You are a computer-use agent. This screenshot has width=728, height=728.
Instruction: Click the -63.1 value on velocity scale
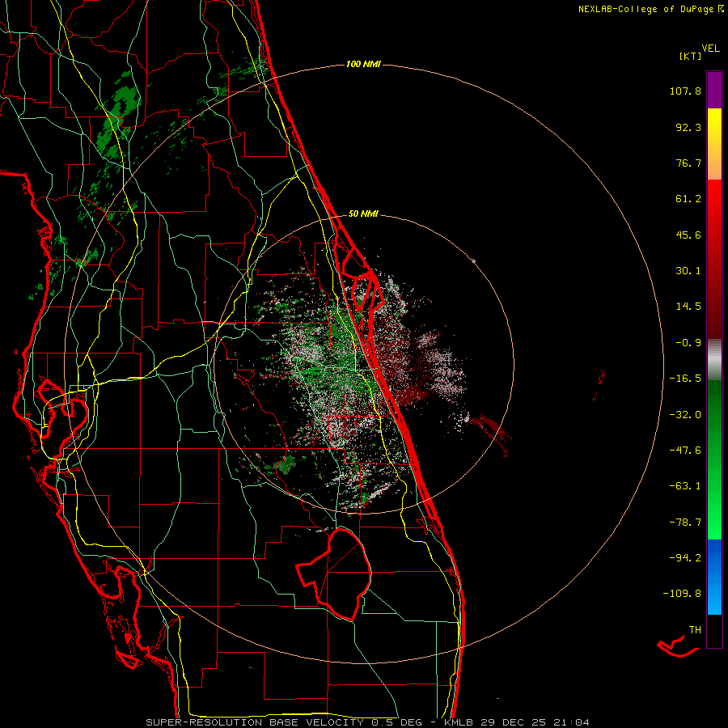click(685, 486)
